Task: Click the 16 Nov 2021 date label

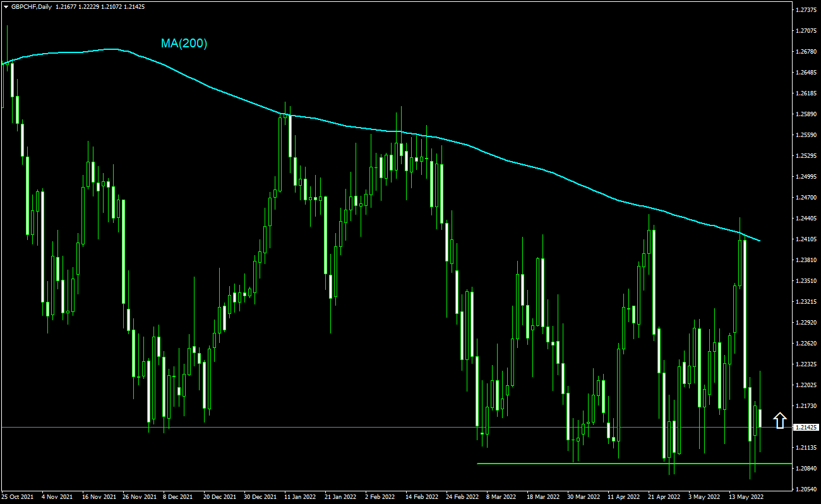Action: click(x=99, y=497)
